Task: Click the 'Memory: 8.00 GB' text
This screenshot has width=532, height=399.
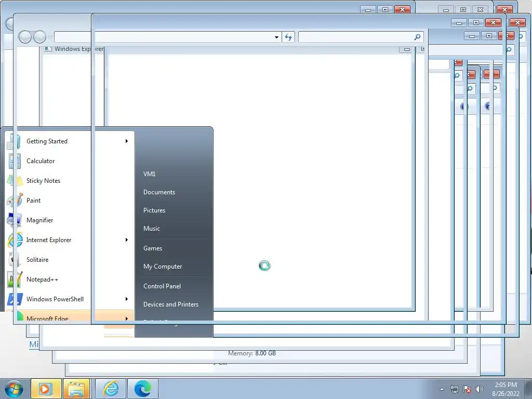Action: (252, 353)
